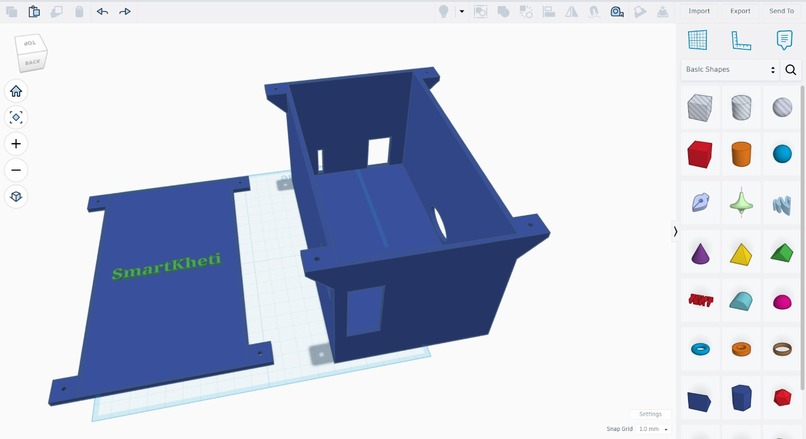Zoom out with the minus button
Image resolution: width=806 pixels, height=439 pixels.
(x=16, y=170)
